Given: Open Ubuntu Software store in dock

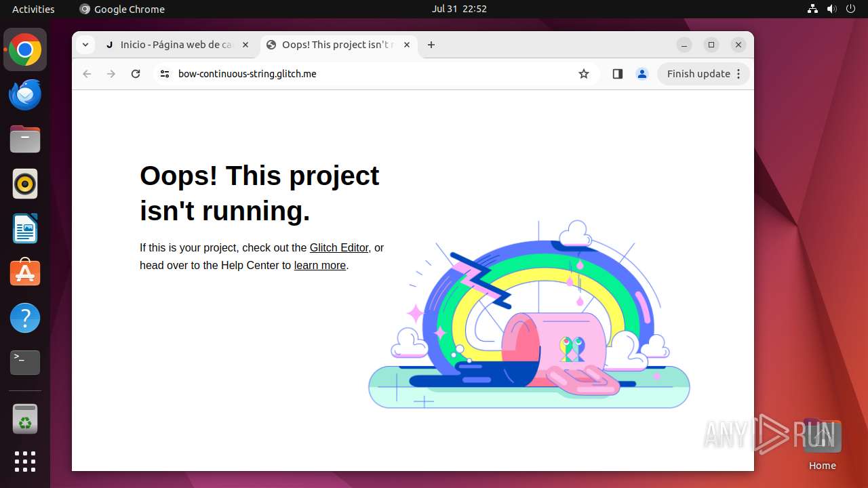Looking at the screenshot, I should pos(25,273).
